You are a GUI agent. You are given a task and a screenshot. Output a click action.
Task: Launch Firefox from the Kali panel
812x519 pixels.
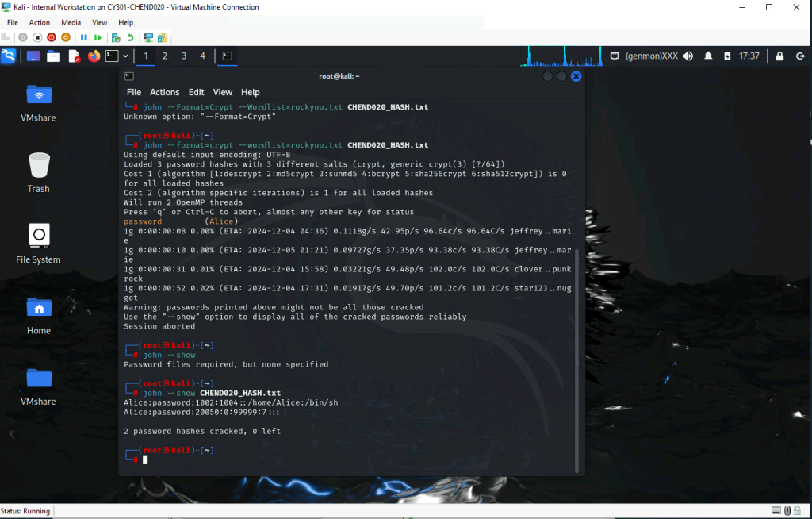coord(94,56)
